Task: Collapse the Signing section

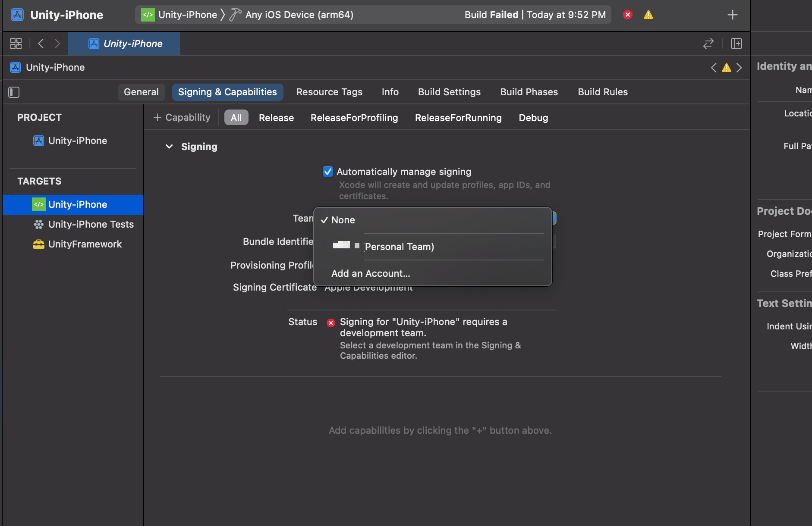Action: (169, 147)
